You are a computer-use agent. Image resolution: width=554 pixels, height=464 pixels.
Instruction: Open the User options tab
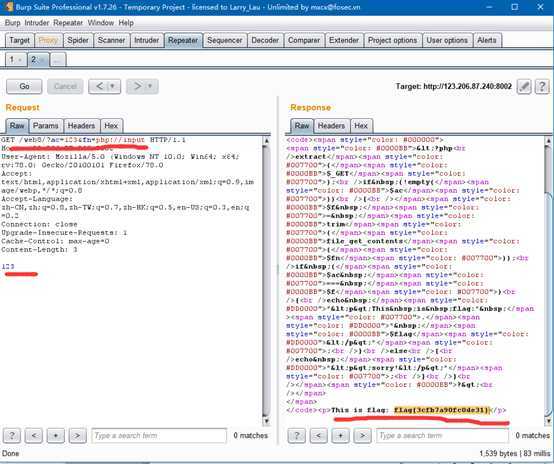click(447, 40)
